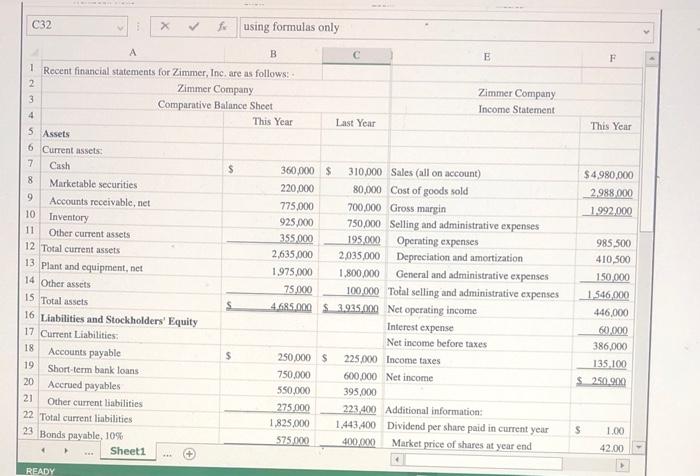Select row 12 header
Screen dimensions: 700x476
[30, 246]
